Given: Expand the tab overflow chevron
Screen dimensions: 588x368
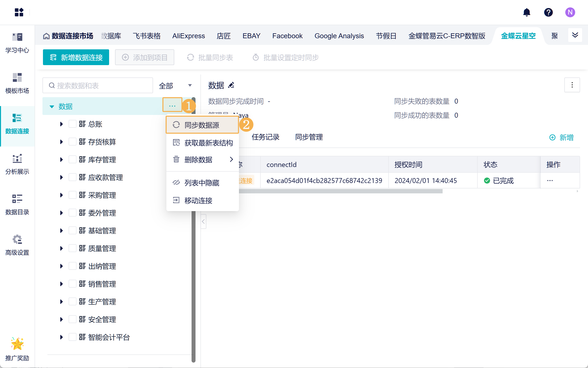Looking at the screenshot, I should [x=575, y=35].
